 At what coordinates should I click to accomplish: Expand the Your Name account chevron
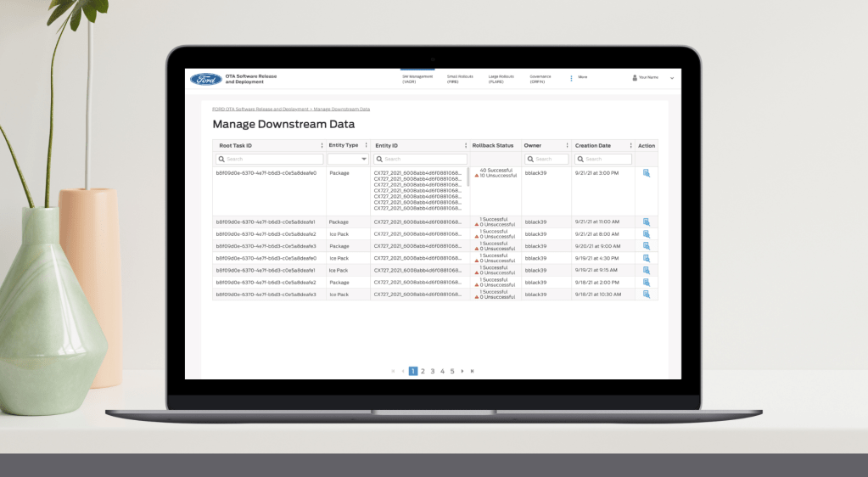pos(672,78)
